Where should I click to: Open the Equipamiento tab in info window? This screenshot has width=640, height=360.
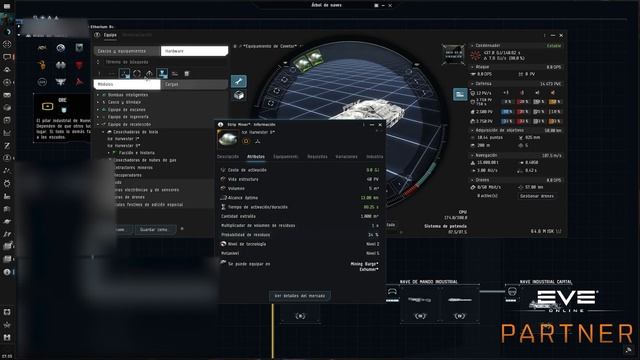pyautogui.click(x=285, y=157)
